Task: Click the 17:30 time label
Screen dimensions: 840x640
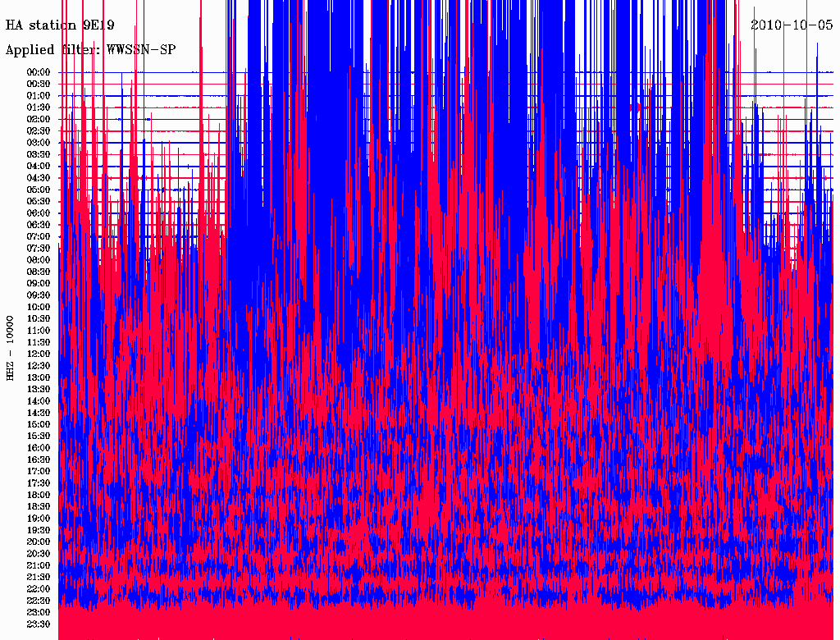Action: click(x=39, y=483)
